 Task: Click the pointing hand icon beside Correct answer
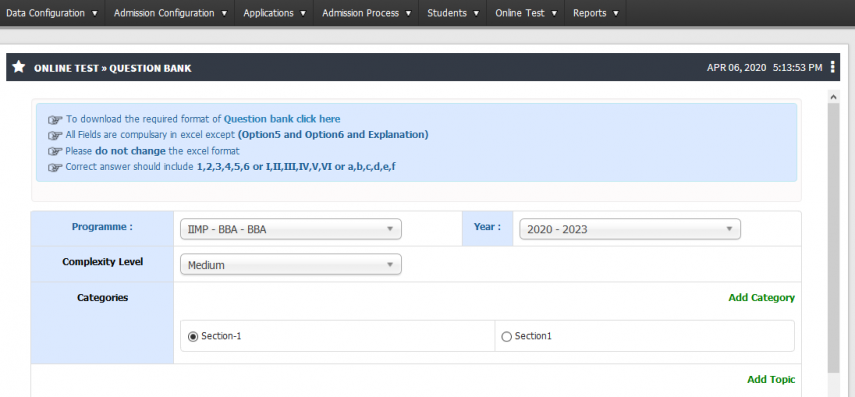(x=55, y=167)
